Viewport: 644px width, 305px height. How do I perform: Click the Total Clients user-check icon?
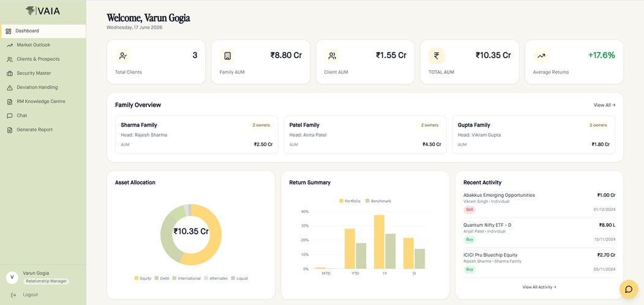(x=123, y=56)
